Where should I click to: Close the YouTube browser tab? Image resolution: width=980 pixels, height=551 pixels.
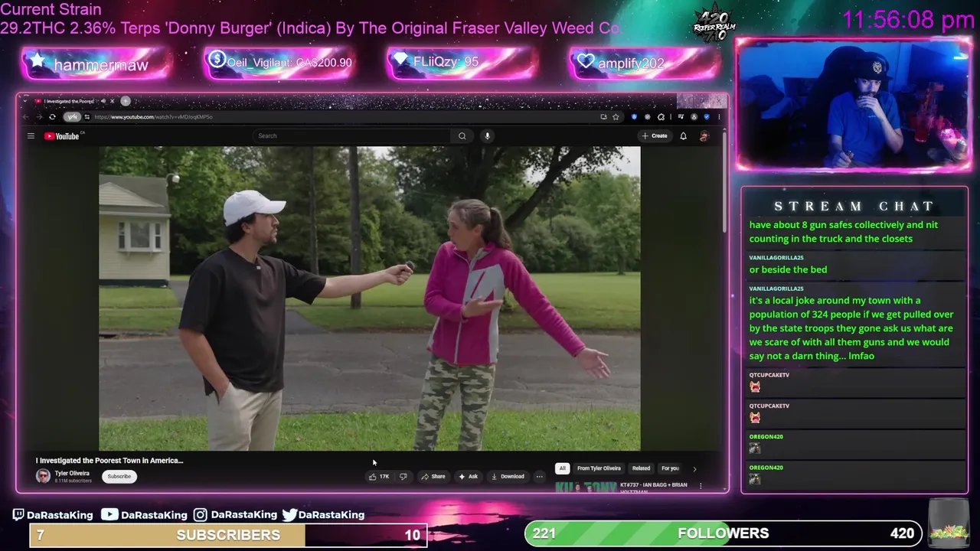click(112, 101)
